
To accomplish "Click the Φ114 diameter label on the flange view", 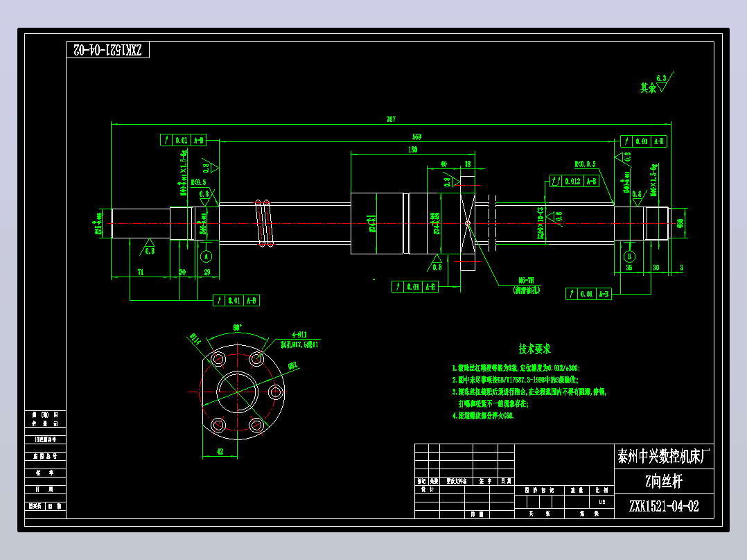I will click(195, 339).
